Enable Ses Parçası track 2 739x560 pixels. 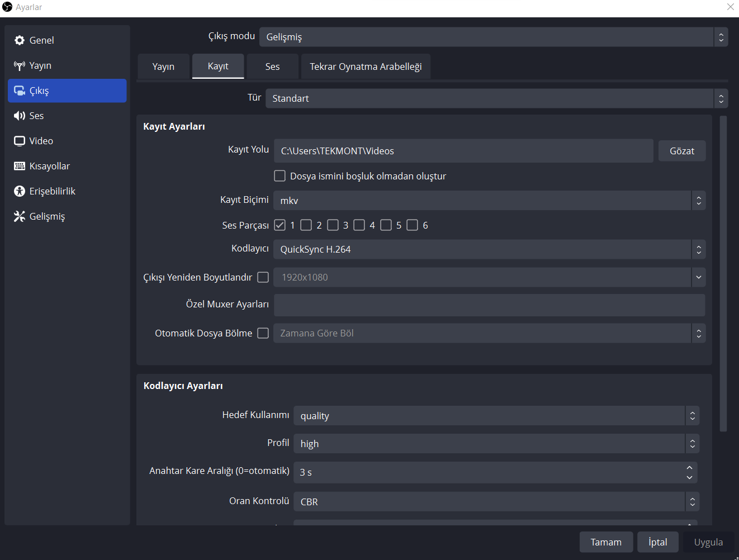[306, 225]
